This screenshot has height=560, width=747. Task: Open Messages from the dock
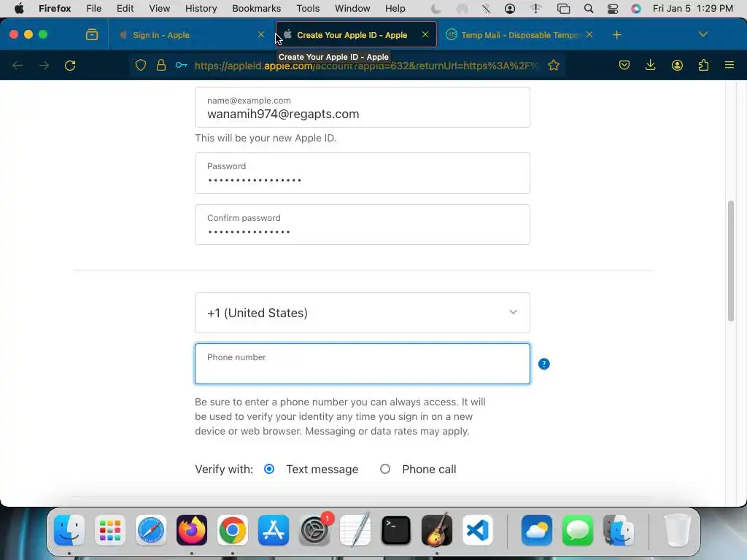coord(578,530)
